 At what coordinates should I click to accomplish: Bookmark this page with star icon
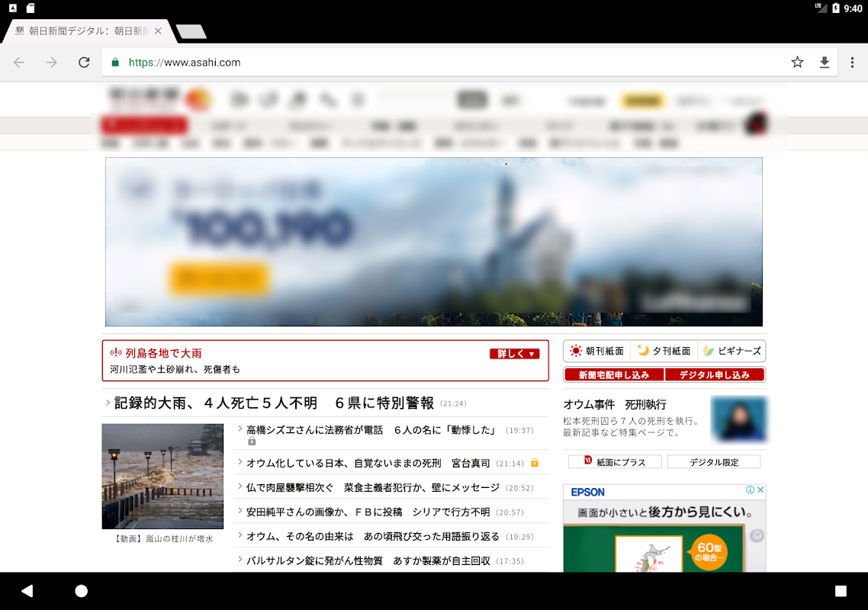coord(797,62)
